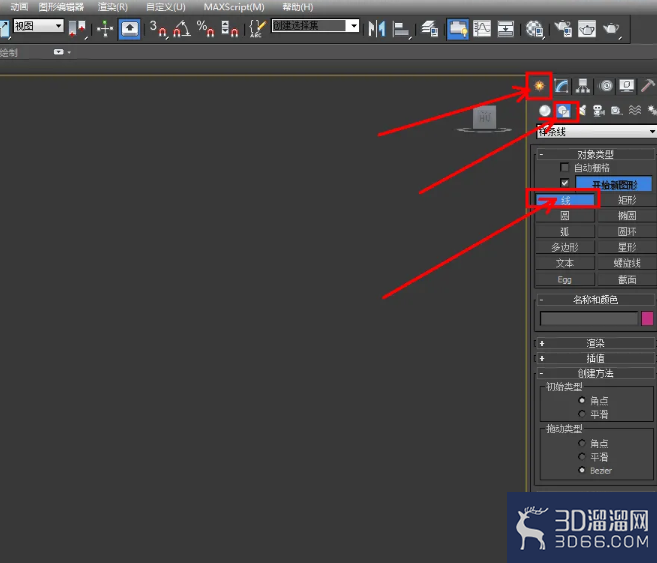Image resolution: width=657 pixels, height=563 pixels.
Task: Click the Mirror tool icon
Action: [x=377, y=29]
